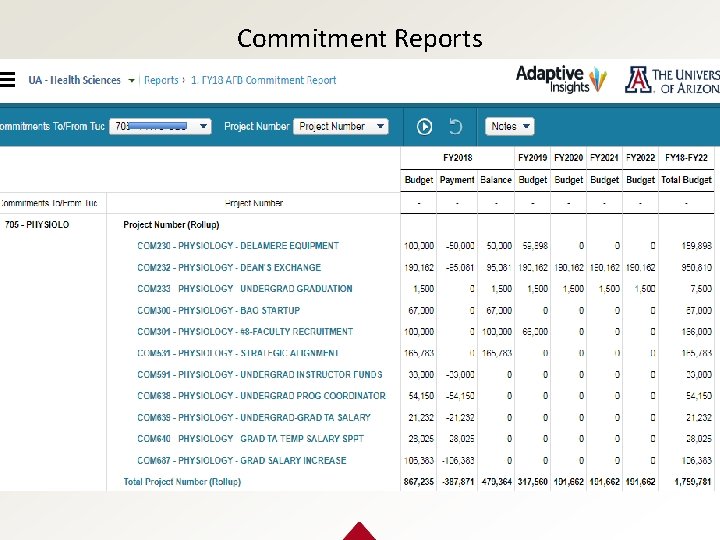Click the 950,810 Dean's Exchange total cell
The image size is (720, 540).
tap(697, 267)
